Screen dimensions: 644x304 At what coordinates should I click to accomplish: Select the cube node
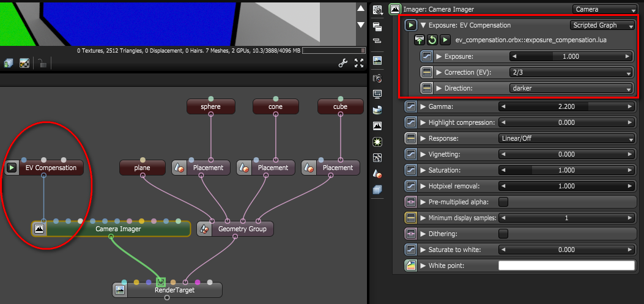341,106
